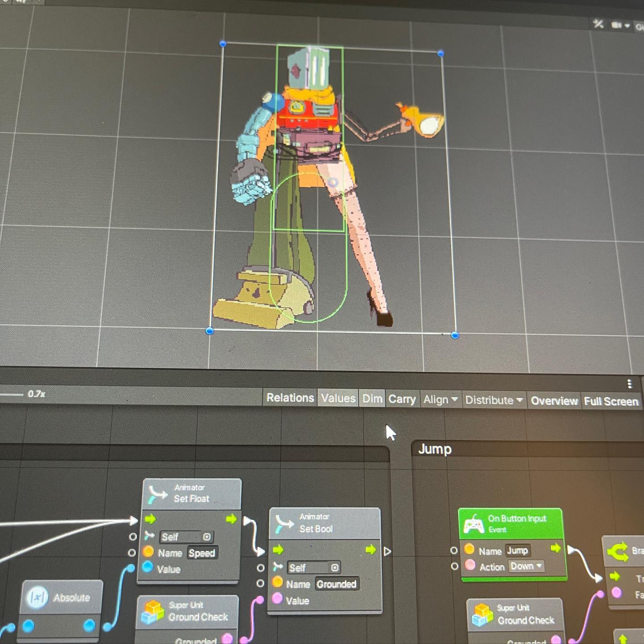Toggle the Dim option in graph toolbar

372,398
